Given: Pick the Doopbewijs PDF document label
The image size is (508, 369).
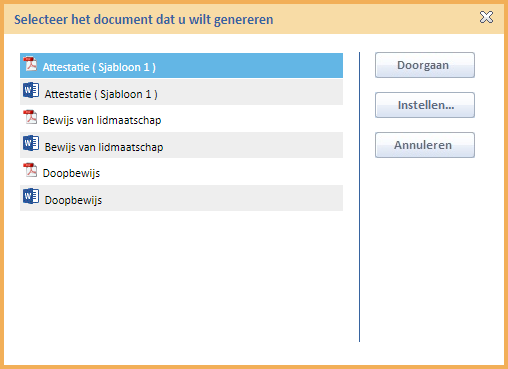Looking at the screenshot, I should [x=71, y=173].
